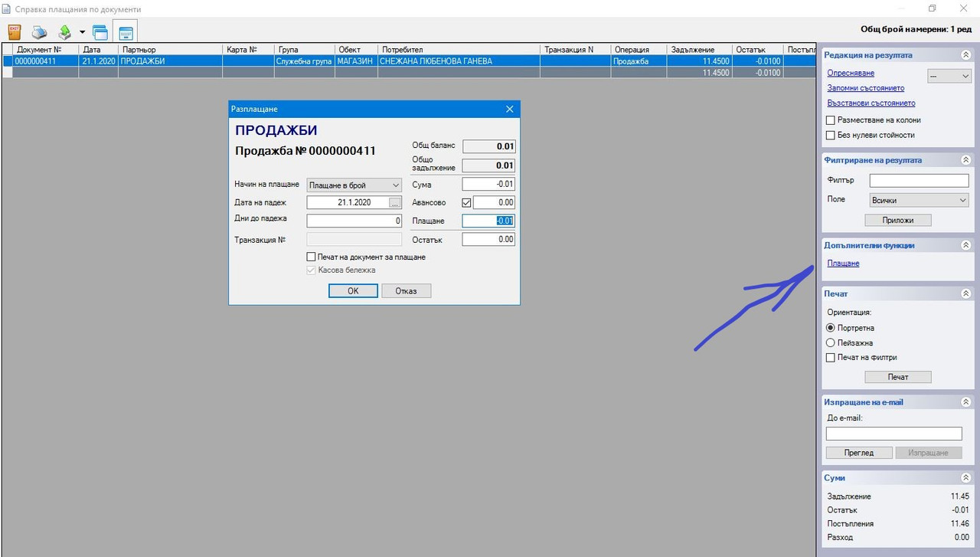980x557 pixels.
Task: Click the Дата column header
Action: click(x=98, y=50)
